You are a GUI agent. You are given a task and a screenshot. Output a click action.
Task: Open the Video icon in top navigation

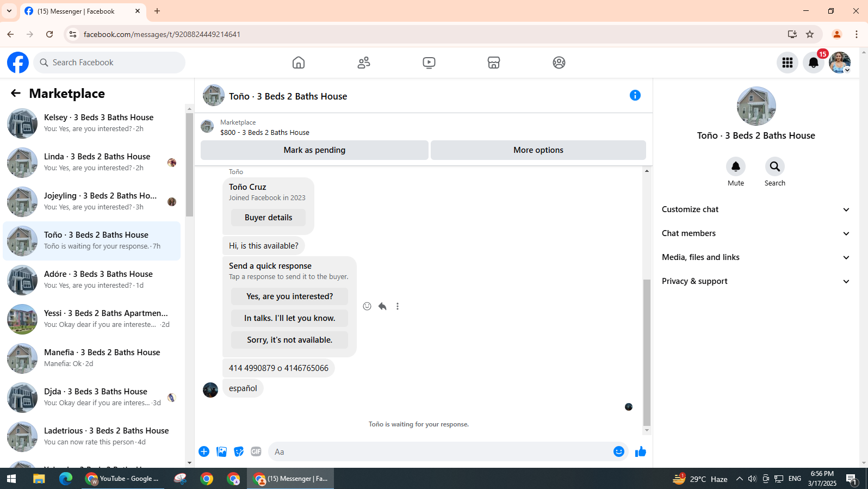[429, 63]
